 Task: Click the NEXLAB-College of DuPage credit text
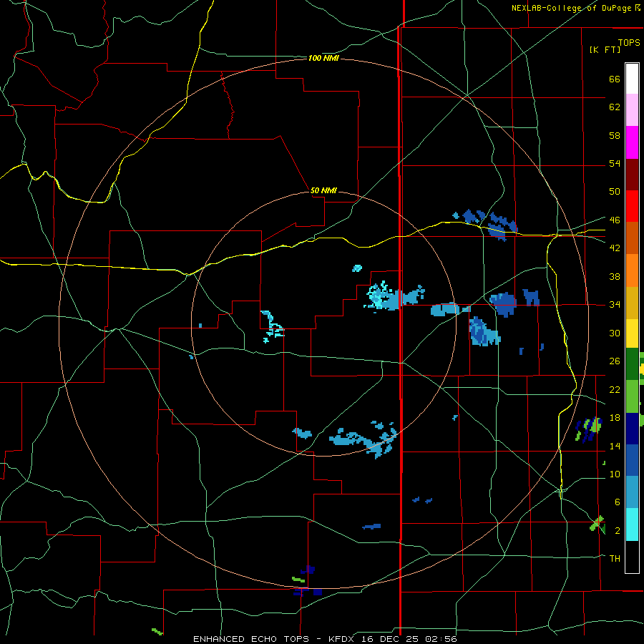(572, 8)
